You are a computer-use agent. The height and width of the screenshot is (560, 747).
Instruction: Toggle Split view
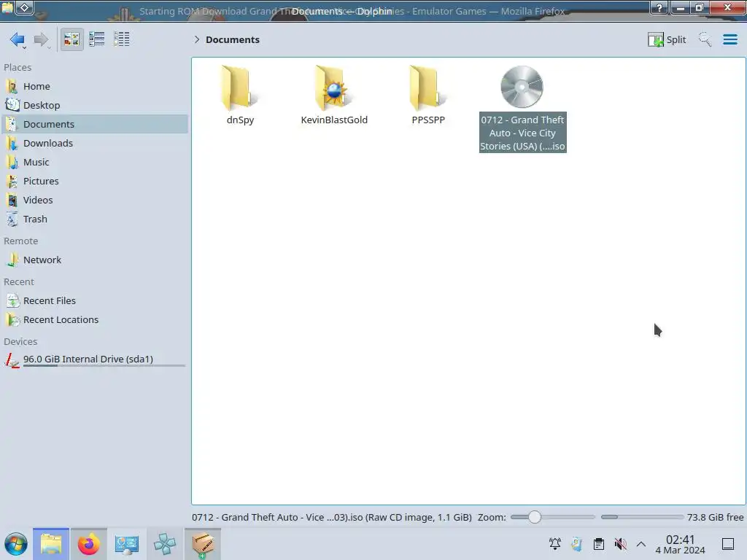[x=667, y=39]
